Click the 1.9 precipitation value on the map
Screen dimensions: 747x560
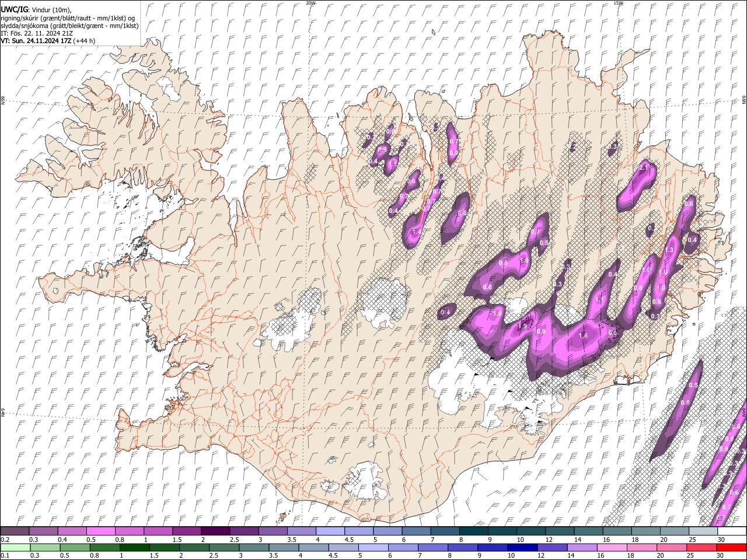point(523,326)
